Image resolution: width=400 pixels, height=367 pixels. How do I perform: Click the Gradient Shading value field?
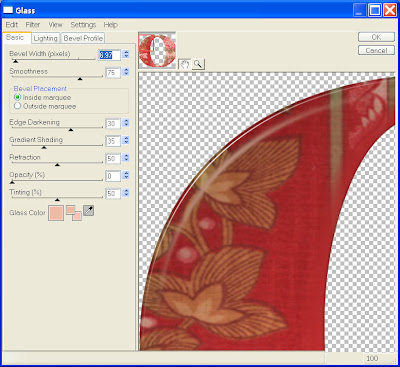coord(113,141)
